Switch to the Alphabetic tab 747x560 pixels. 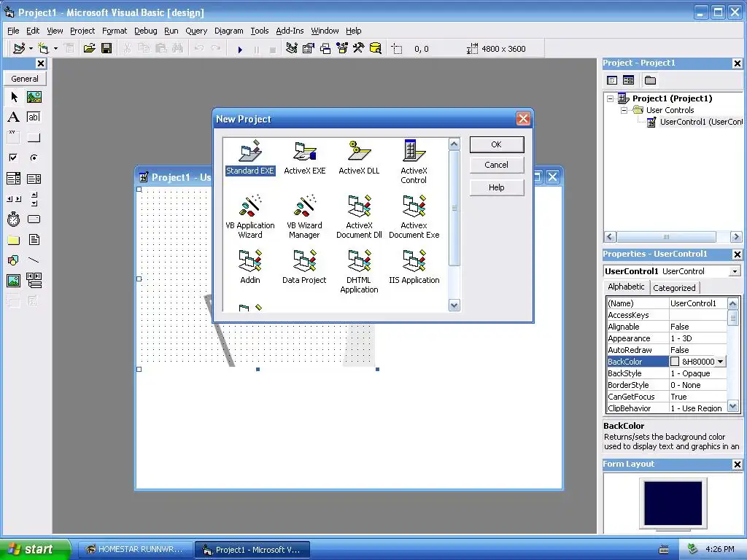626,287
